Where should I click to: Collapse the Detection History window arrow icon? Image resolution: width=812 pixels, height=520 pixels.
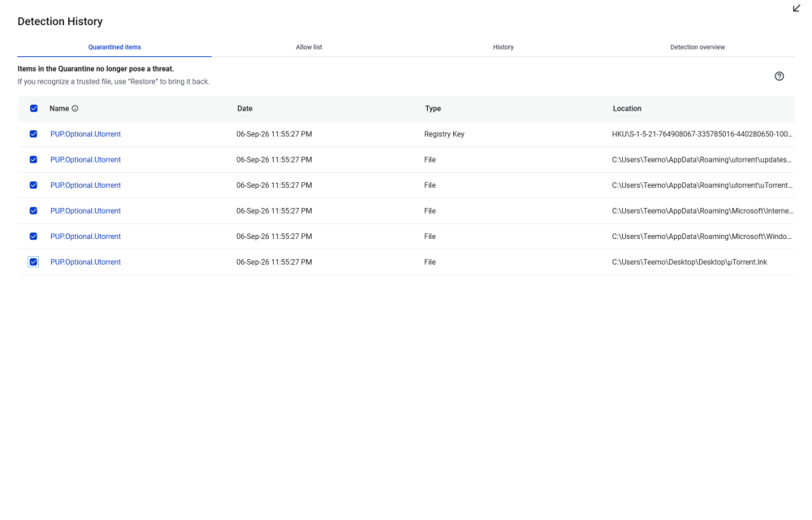click(797, 8)
